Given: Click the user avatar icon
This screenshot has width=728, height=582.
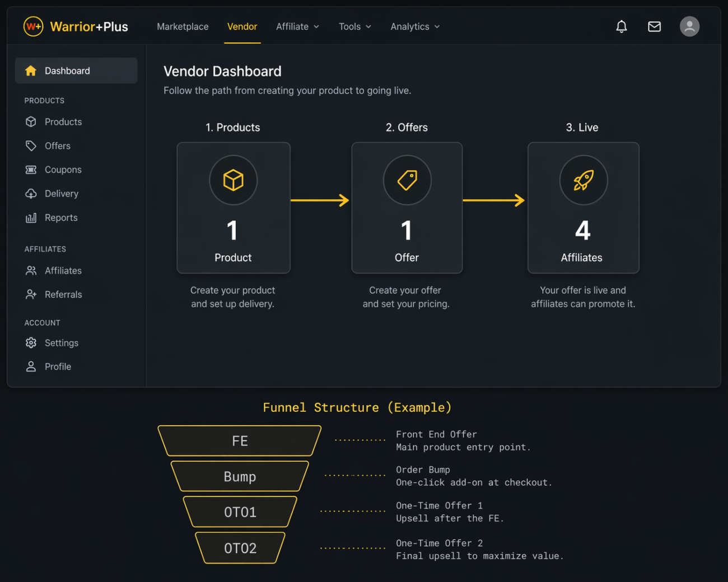Looking at the screenshot, I should 689,26.
